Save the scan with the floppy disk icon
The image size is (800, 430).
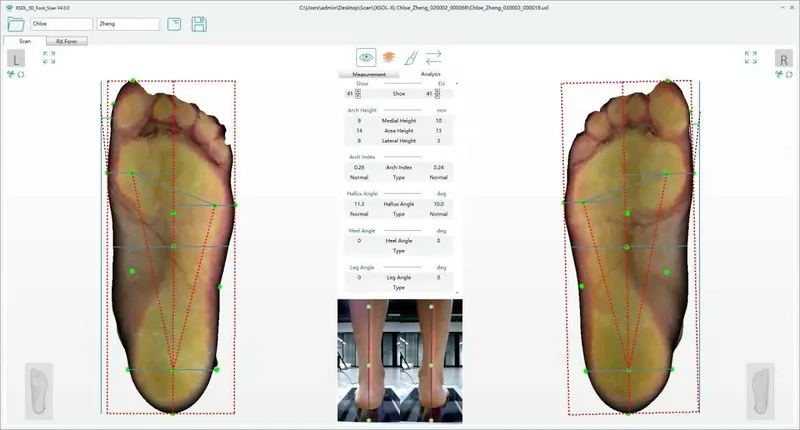199,24
